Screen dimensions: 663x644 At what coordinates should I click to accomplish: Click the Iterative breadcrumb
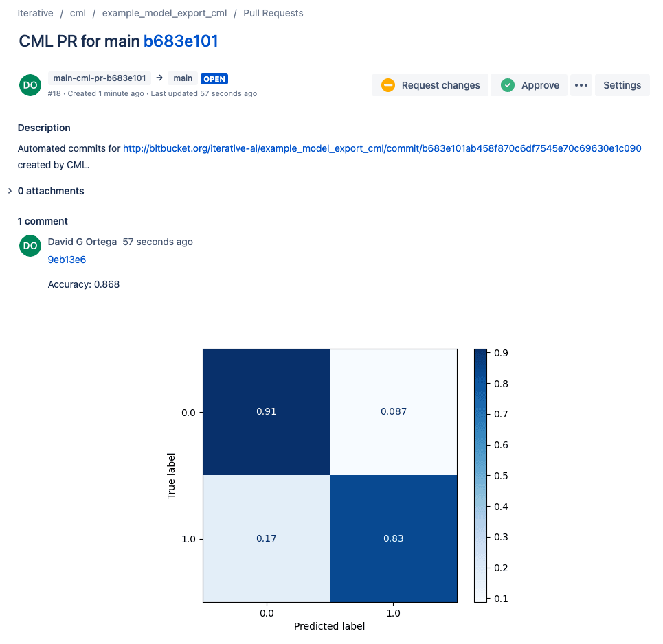[x=36, y=13]
